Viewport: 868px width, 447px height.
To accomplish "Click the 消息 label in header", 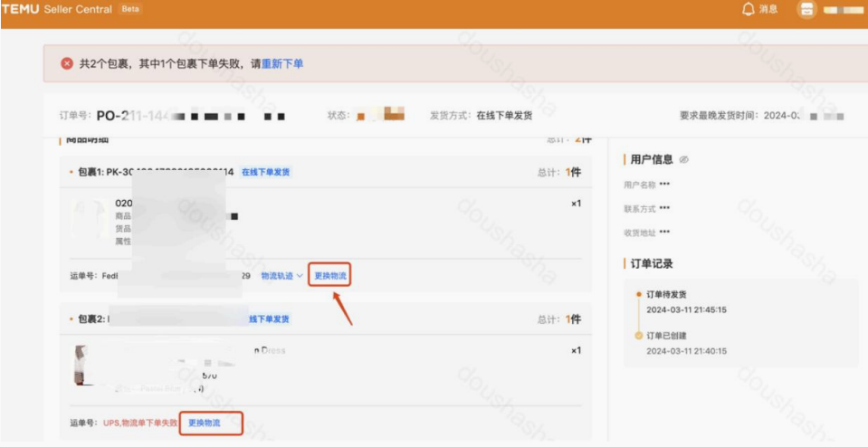I will [x=768, y=9].
